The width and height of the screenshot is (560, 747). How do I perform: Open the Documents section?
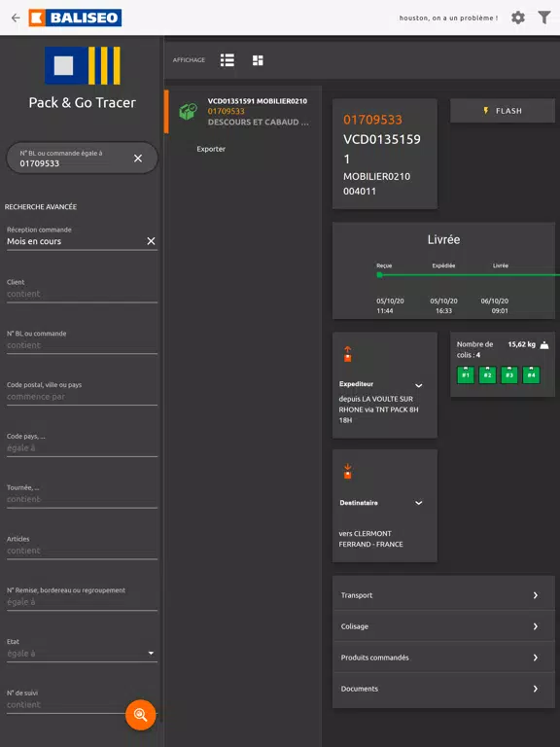443,689
